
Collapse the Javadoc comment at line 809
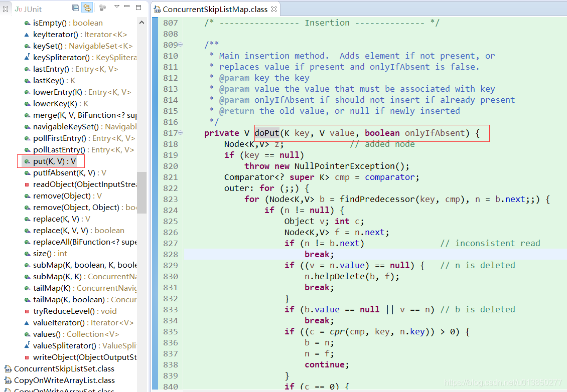pyautogui.click(x=181, y=45)
